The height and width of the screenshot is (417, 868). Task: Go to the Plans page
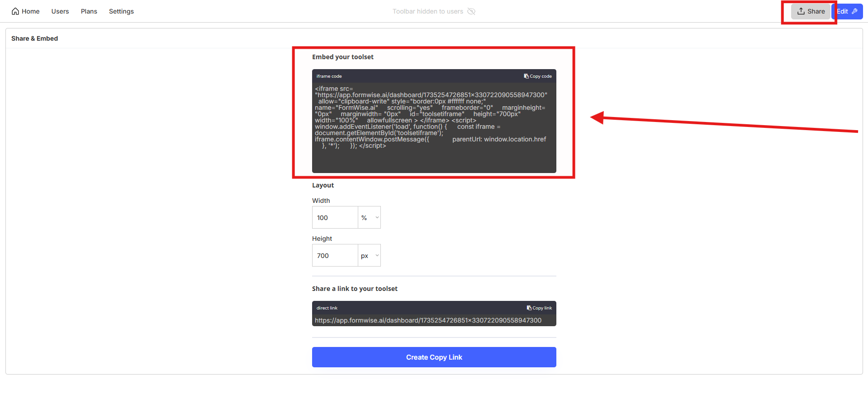89,11
